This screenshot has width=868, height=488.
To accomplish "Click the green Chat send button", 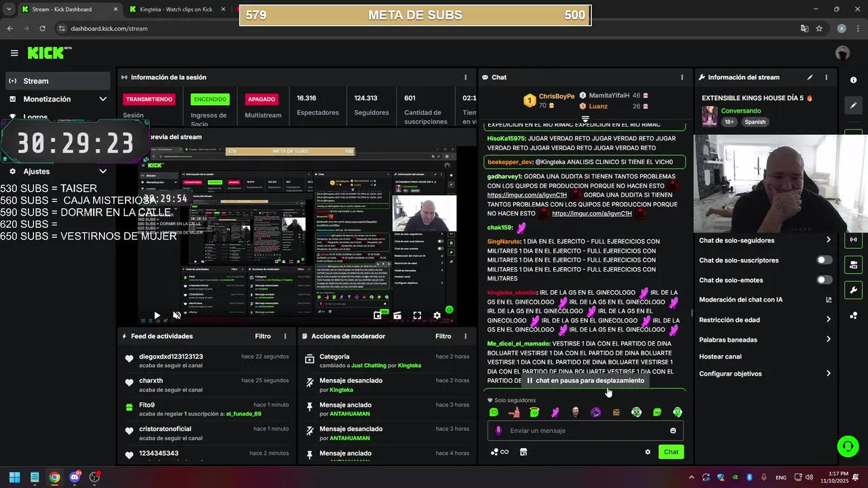I will coord(671,452).
